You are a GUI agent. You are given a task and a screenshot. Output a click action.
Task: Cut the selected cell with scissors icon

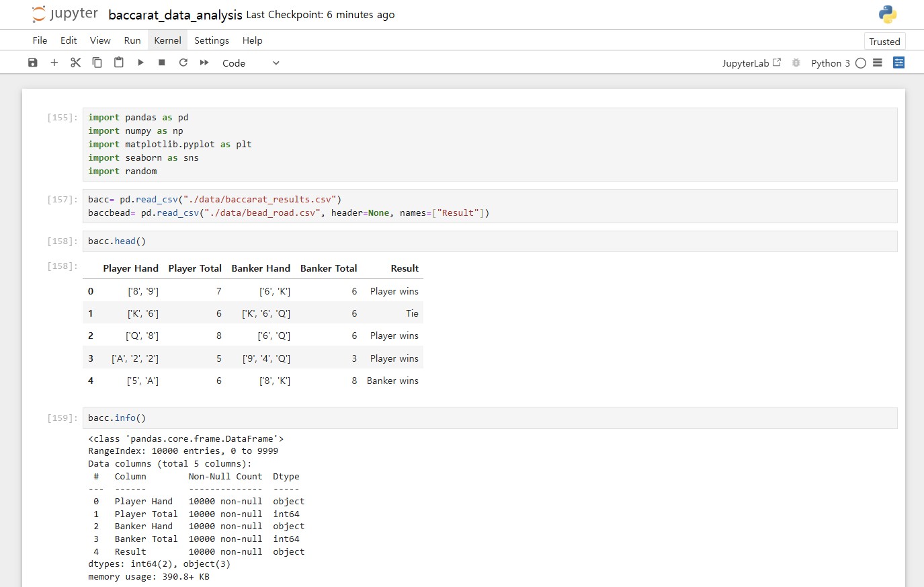[75, 63]
